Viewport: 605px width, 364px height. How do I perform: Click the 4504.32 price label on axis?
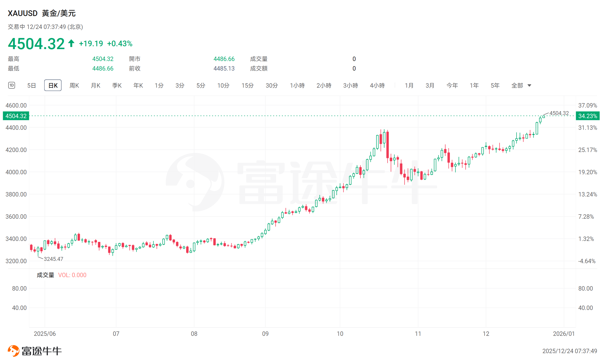pos(16,116)
